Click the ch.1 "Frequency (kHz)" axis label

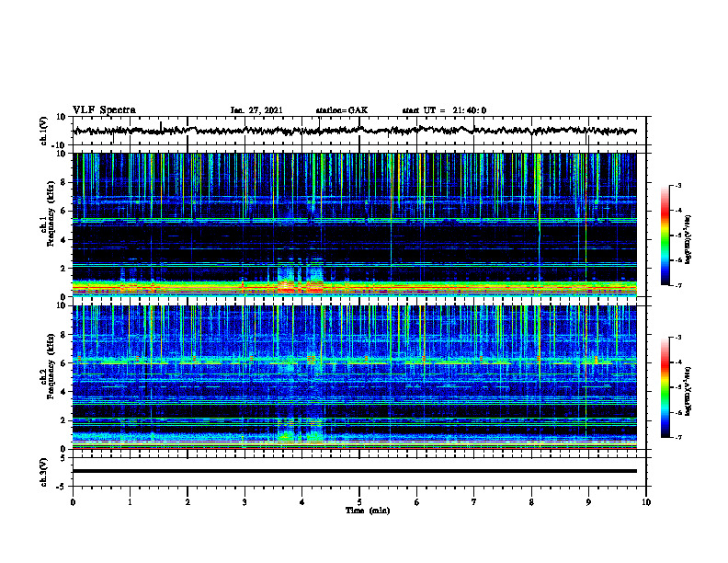51,213
